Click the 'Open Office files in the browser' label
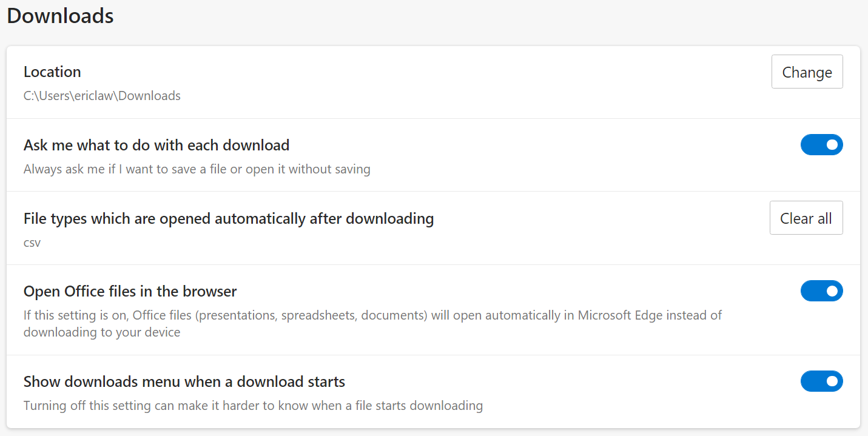The height and width of the screenshot is (436, 868). tap(130, 292)
